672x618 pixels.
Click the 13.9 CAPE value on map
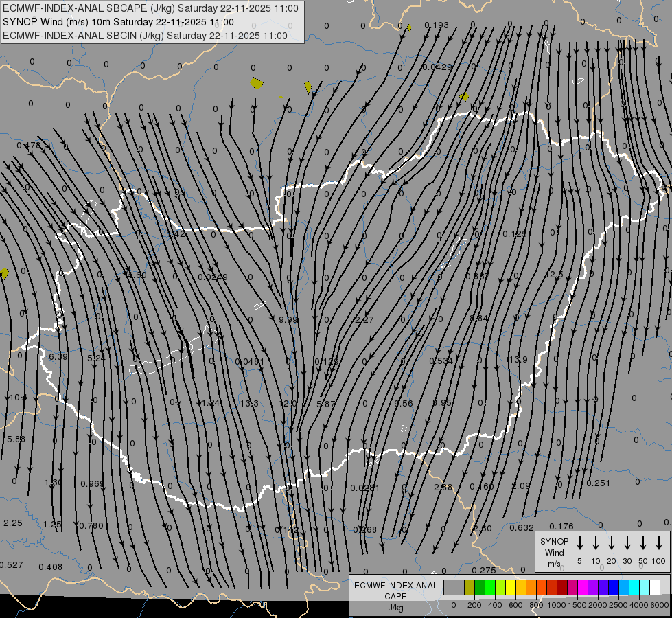click(518, 360)
